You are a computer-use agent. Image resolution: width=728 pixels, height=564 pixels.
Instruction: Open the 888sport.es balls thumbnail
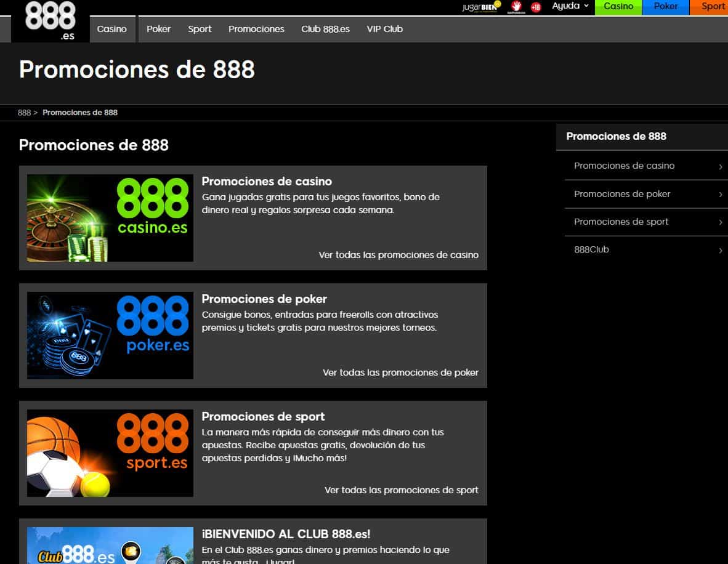[x=110, y=453]
